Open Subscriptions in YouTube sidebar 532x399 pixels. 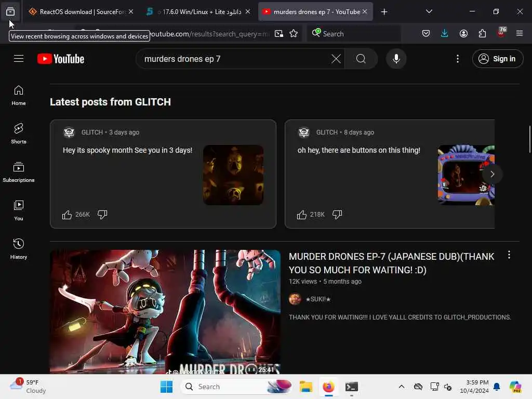pyautogui.click(x=19, y=172)
